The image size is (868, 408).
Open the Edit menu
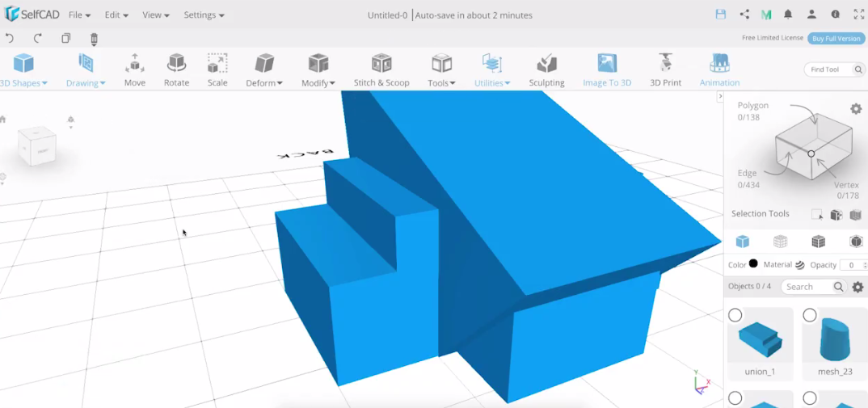pyautogui.click(x=116, y=15)
